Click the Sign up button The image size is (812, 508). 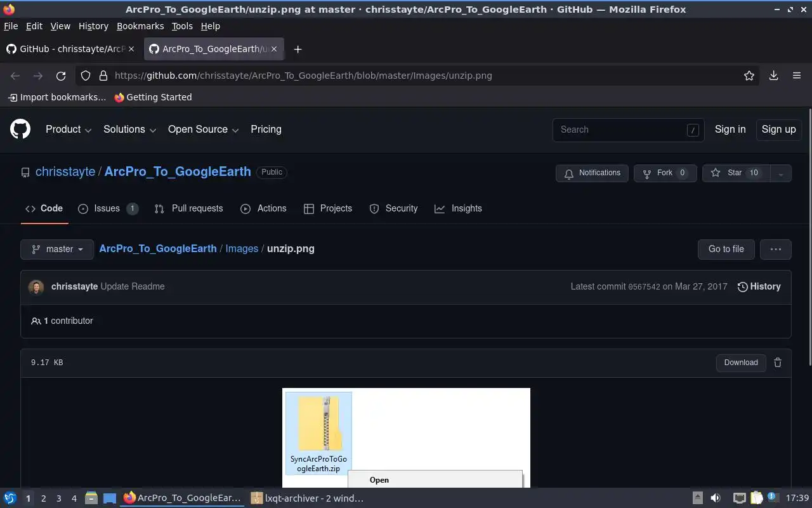[778, 130]
